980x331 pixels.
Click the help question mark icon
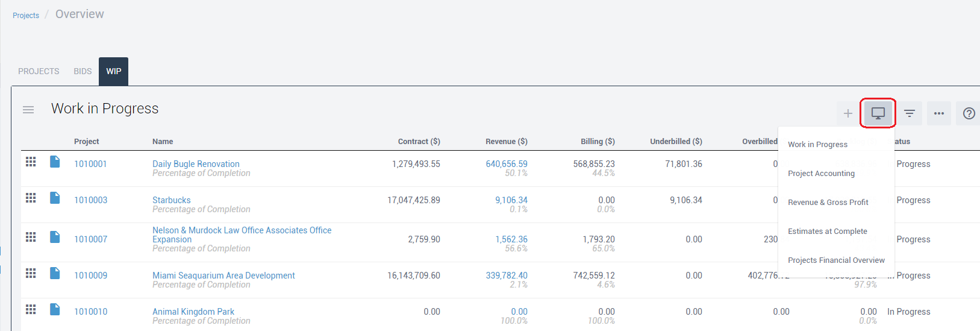pyautogui.click(x=969, y=113)
